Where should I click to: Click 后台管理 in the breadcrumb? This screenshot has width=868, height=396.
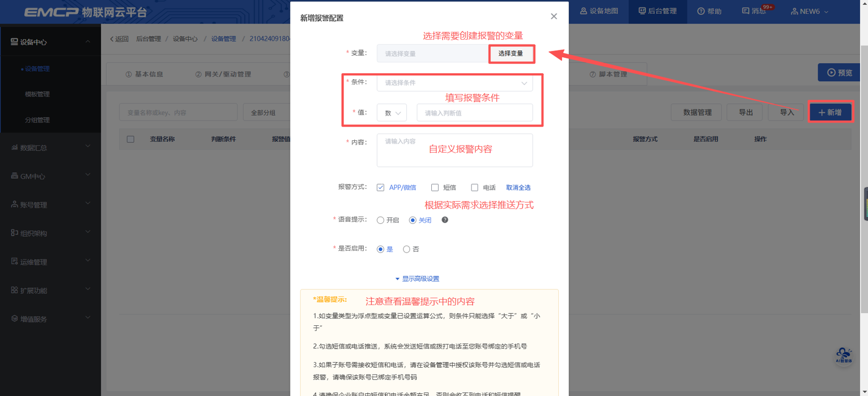(148, 39)
